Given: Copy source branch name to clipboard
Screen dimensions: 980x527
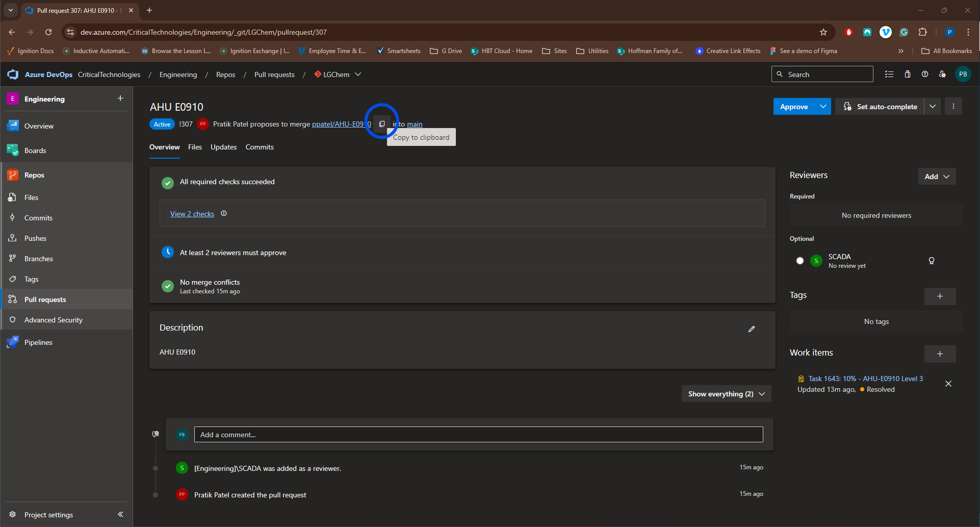Looking at the screenshot, I should (381, 124).
